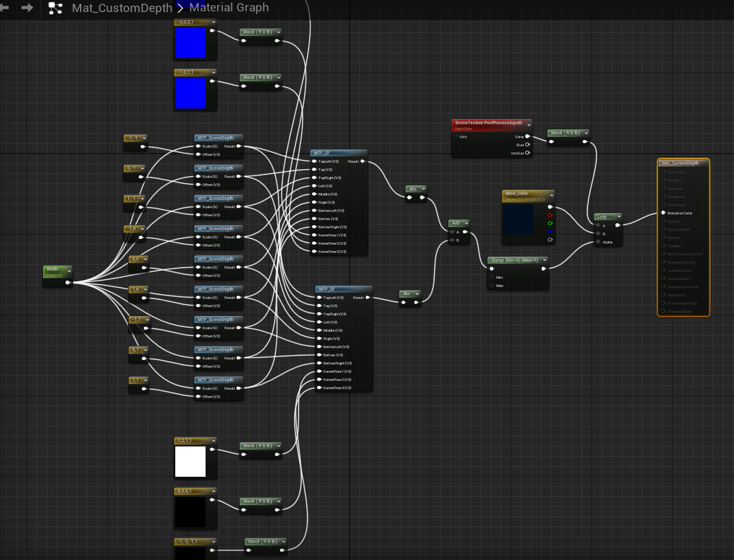Click the Clamp node output pin

click(x=544, y=269)
